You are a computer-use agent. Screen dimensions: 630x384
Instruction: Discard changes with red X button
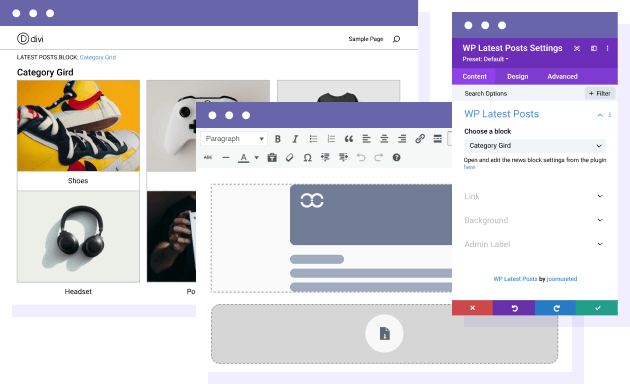(472, 308)
